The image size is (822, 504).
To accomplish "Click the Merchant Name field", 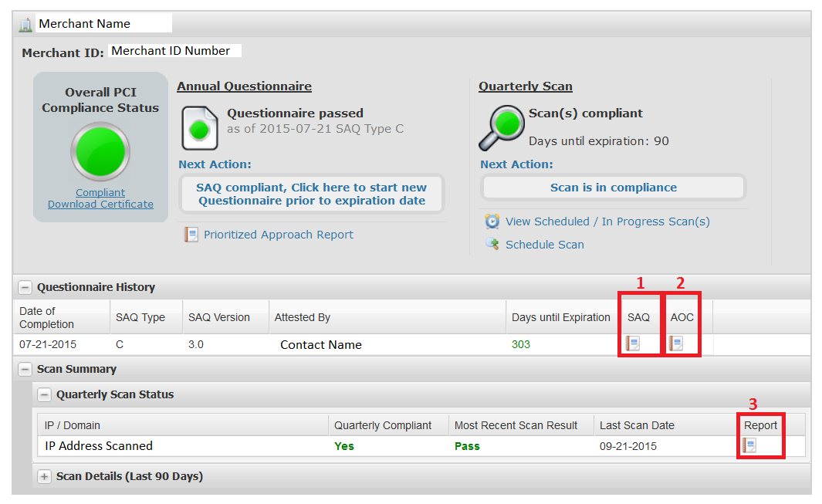I will [x=103, y=24].
